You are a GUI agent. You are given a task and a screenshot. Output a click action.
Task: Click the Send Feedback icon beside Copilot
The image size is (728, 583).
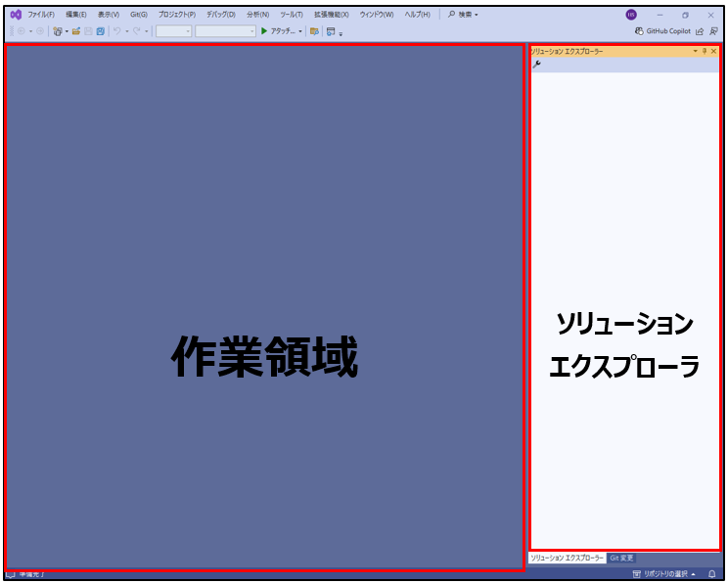[x=713, y=31]
